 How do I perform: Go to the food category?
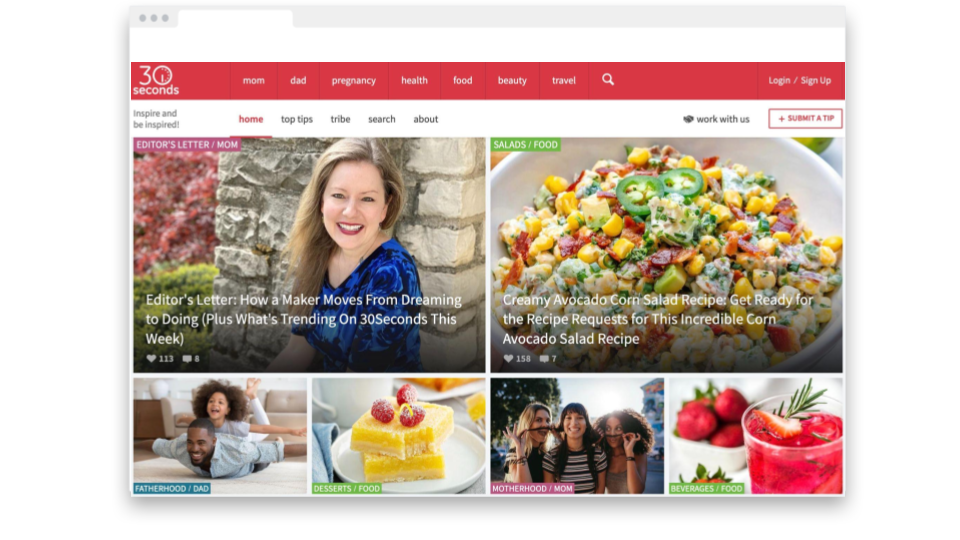[463, 80]
